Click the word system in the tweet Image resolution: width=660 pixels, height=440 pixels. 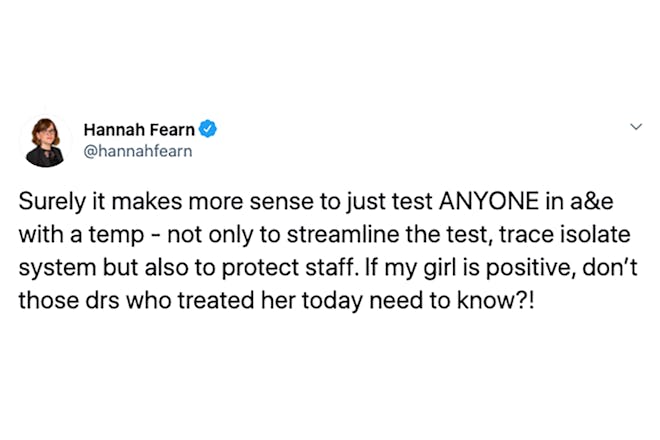click(x=57, y=268)
